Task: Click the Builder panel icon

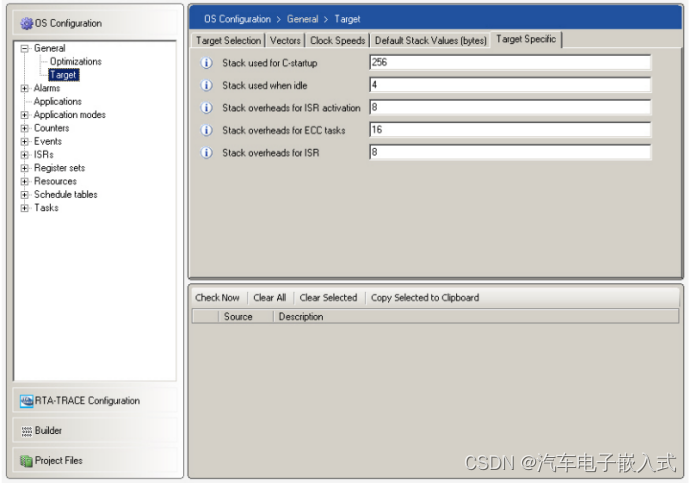Action: point(26,431)
